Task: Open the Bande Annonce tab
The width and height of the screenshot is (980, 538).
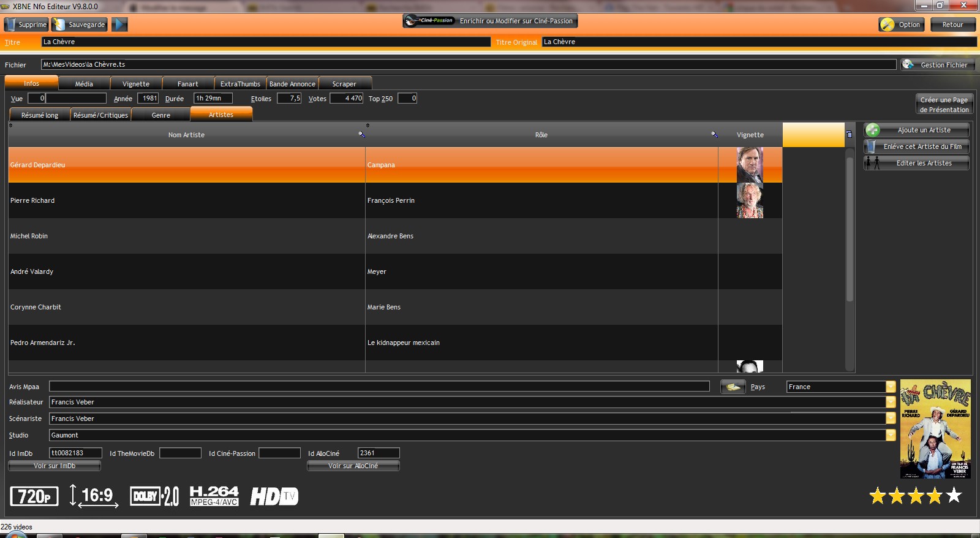Action: 292,84
